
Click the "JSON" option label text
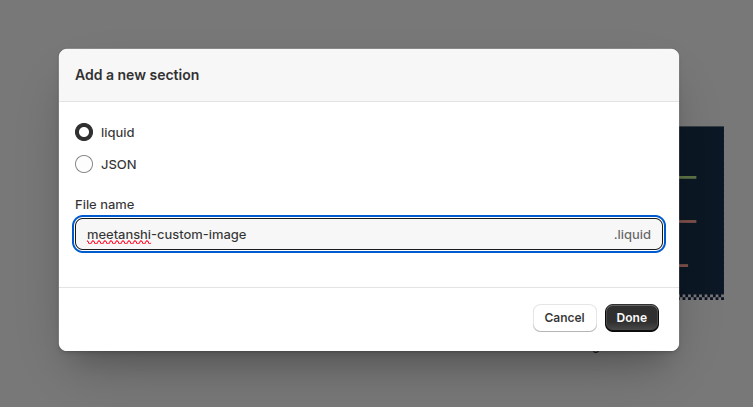pyautogui.click(x=119, y=164)
